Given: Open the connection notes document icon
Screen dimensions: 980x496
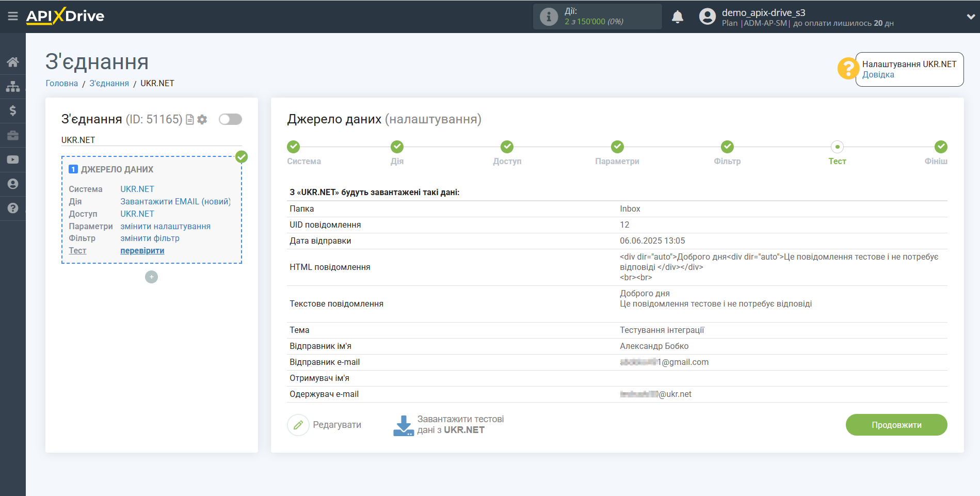Looking at the screenshot, I should (x=190, y=119).
